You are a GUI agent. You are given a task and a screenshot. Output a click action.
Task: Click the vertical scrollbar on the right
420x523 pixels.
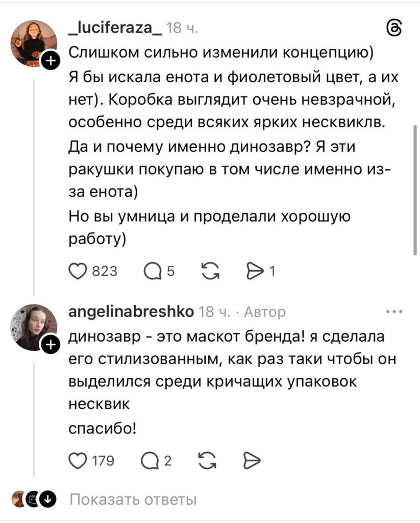pyautogui.click(x=415, y=189)
